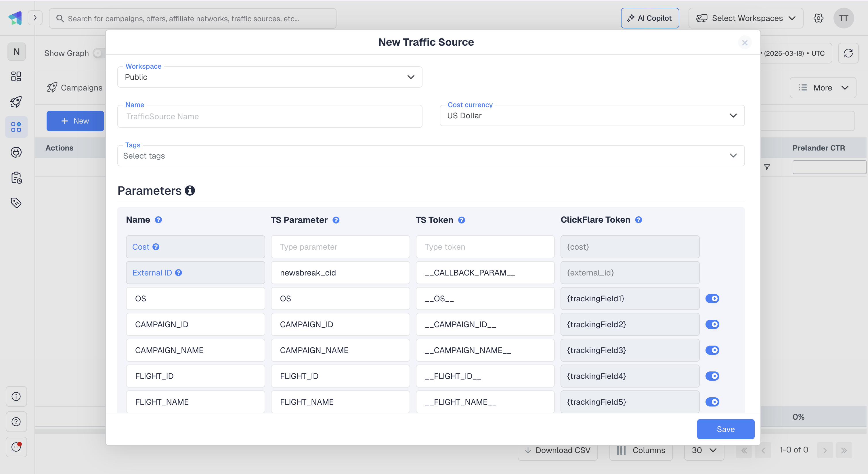Click the ClickFlare Token help icon
The image size is (868, 474).
pos(638,220)
